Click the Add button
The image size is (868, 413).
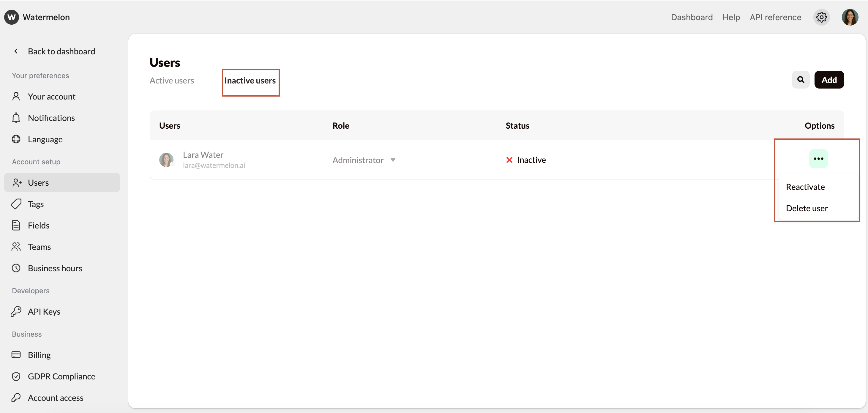[829, 80]
